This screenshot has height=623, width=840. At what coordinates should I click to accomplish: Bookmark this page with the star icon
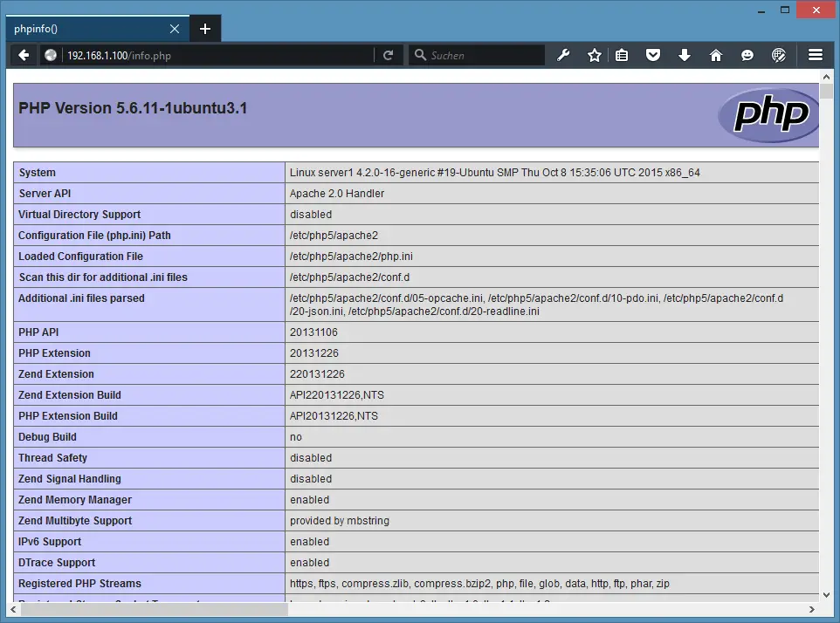click(594, 55)
